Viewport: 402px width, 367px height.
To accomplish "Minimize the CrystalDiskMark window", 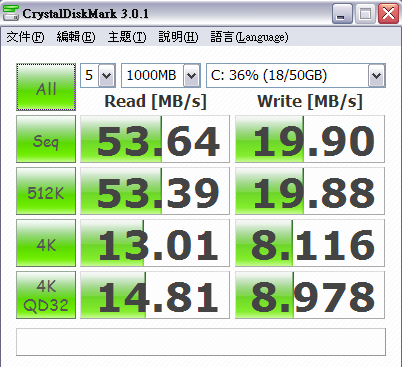I will pyautogui.click(x=342, y=14).
